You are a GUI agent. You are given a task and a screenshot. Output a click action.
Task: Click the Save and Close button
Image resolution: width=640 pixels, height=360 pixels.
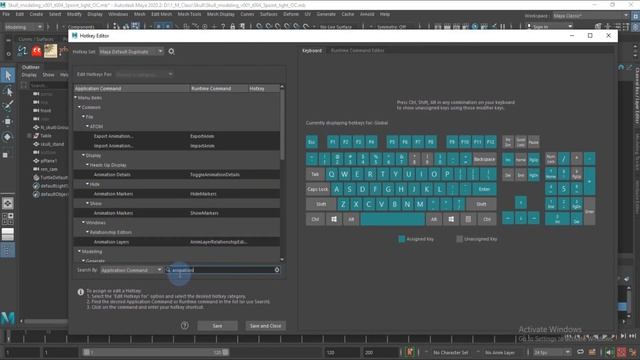265,326
